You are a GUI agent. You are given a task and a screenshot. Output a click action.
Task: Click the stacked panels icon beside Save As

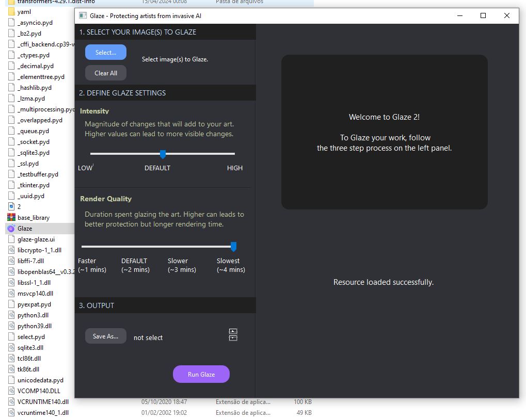point(233,334)
